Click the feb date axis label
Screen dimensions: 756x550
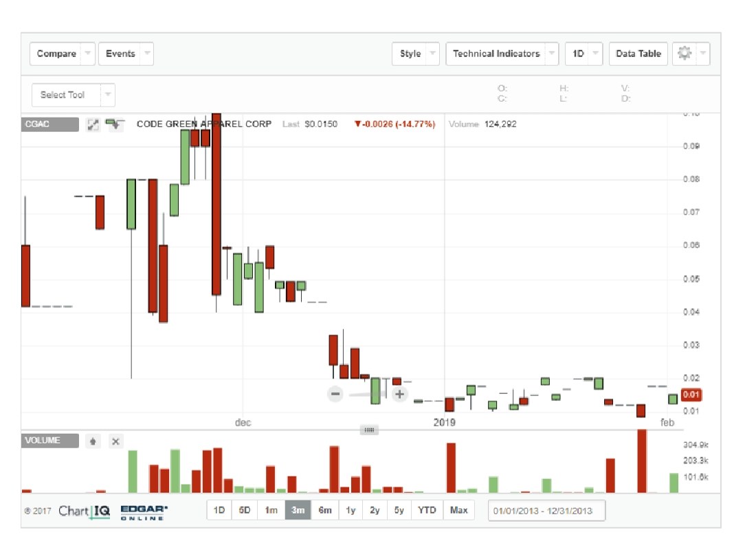pos(667,423)
